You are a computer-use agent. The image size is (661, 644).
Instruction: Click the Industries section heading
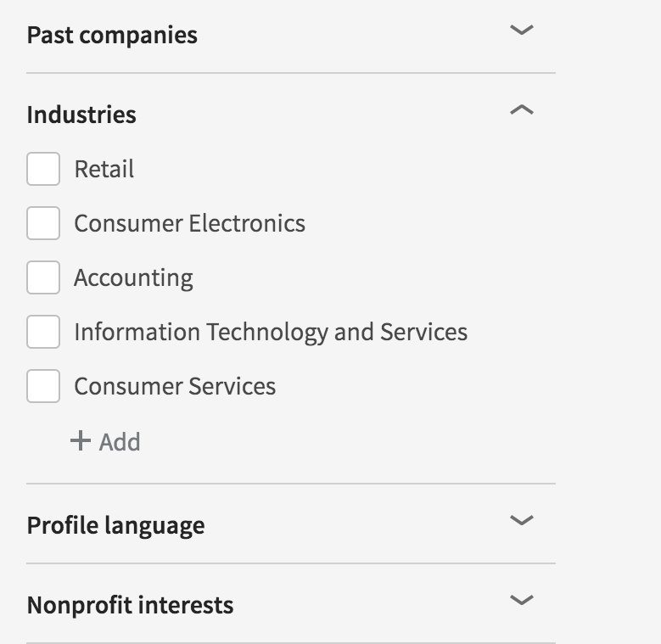click(81, 115)
